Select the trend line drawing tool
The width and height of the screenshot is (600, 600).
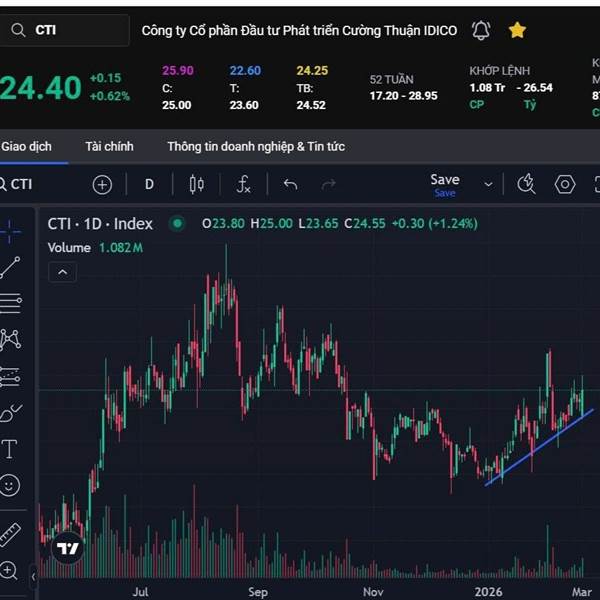coord(10,266)
